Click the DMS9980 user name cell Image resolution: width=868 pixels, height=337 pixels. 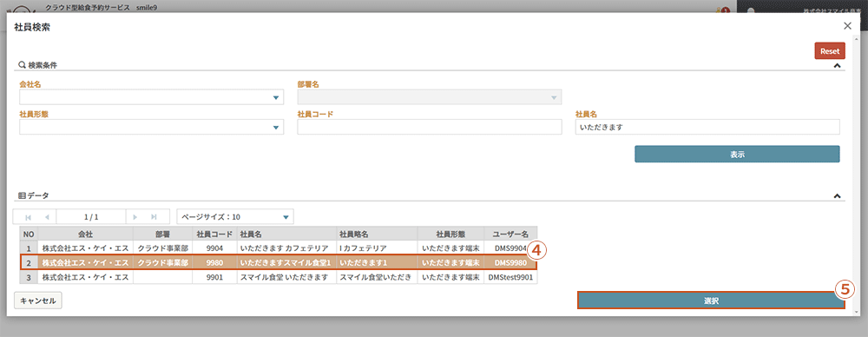[x=510, y=262]
